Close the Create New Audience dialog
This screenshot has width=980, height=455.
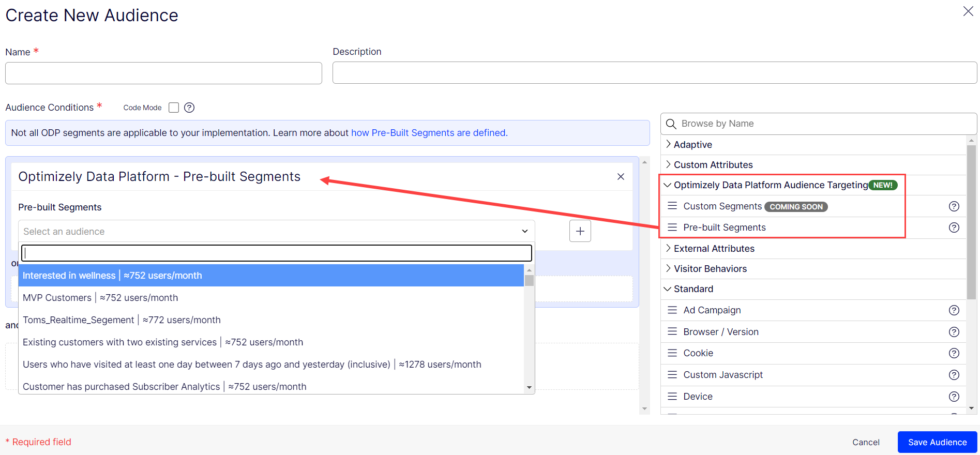click(968, 11)
